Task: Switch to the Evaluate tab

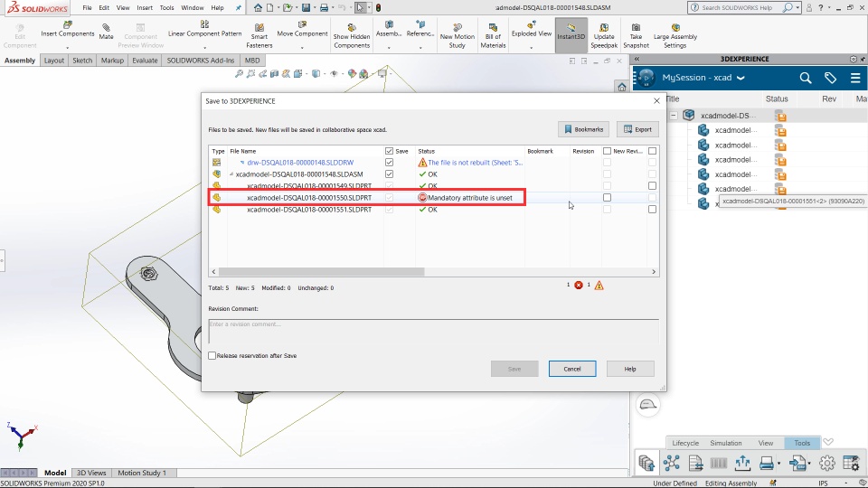Action: click(145, 61)
